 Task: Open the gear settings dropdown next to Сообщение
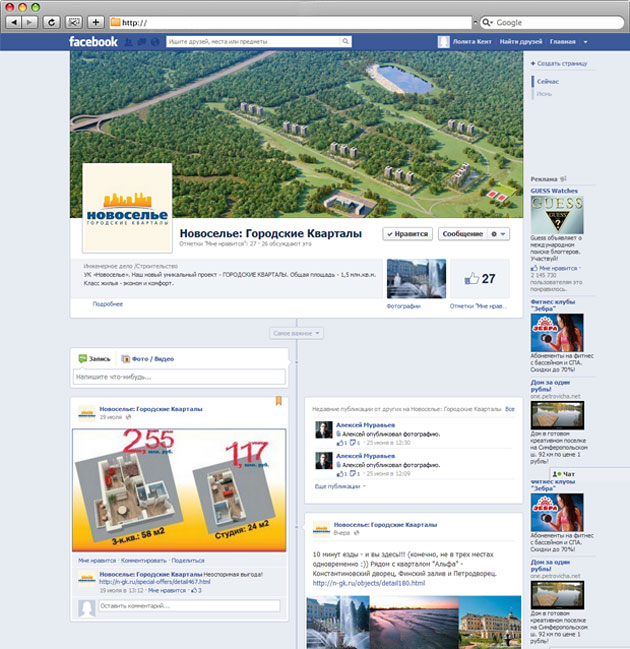[x=498, y=234]
